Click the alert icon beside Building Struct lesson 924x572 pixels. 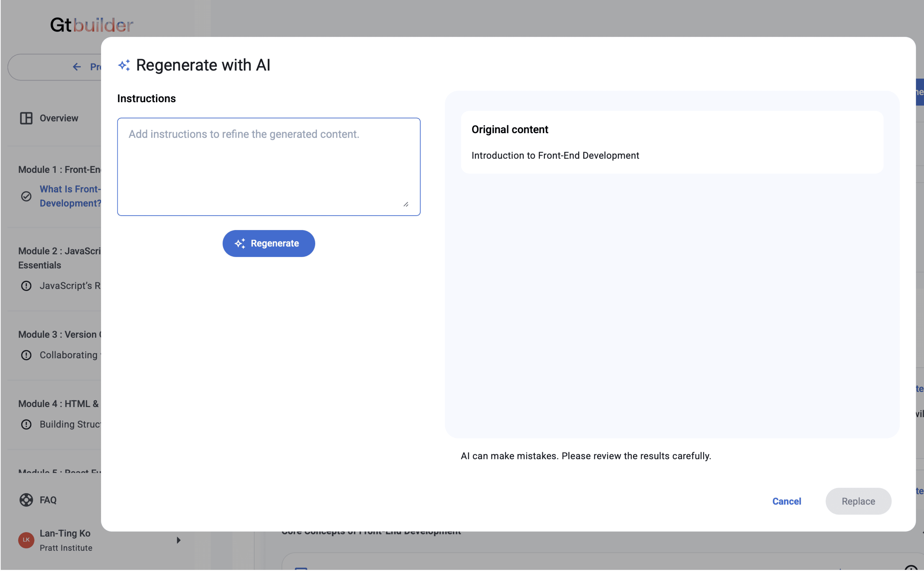coord(26,424)
